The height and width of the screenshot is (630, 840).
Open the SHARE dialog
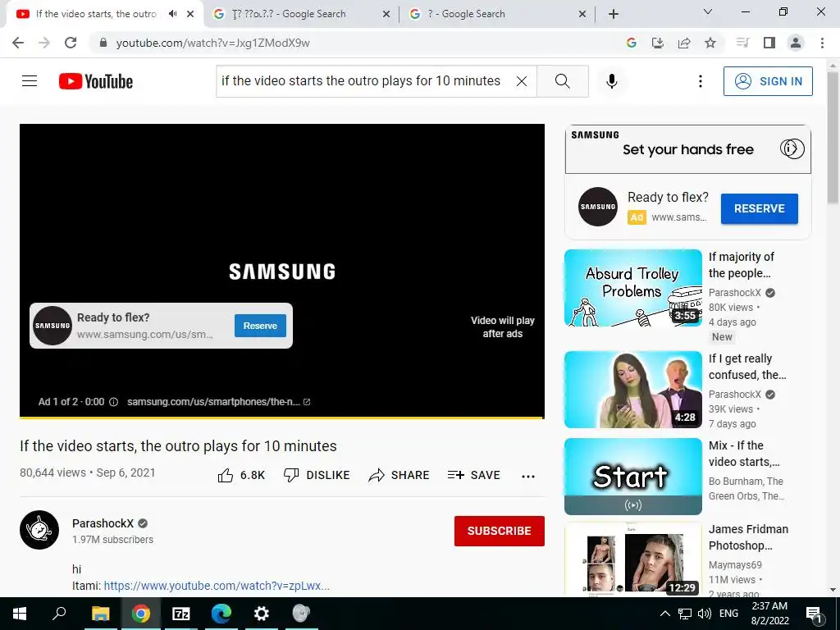[x=399, y=475]
